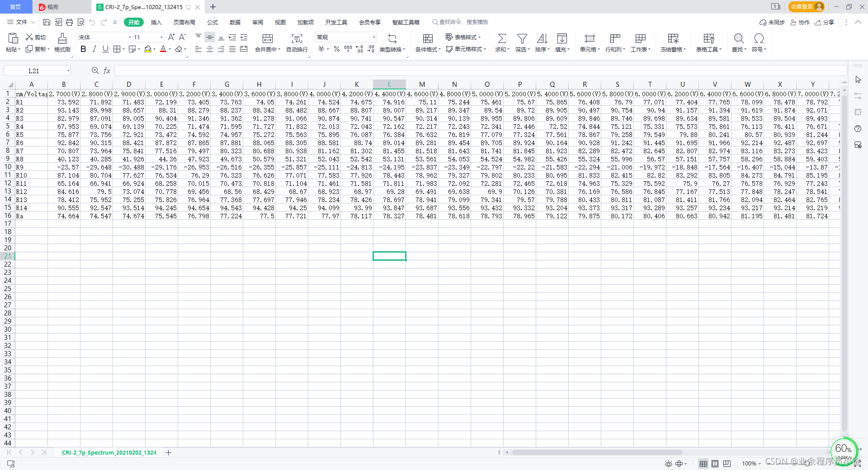Open the Insert (插入) ribbon tab

click(156, 22)
